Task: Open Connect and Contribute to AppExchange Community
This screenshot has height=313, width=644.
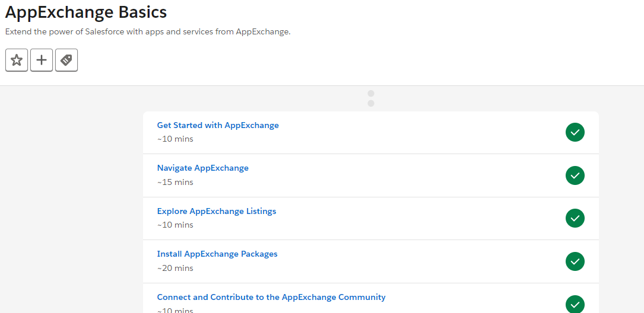Action: click(x=271, y=297)
